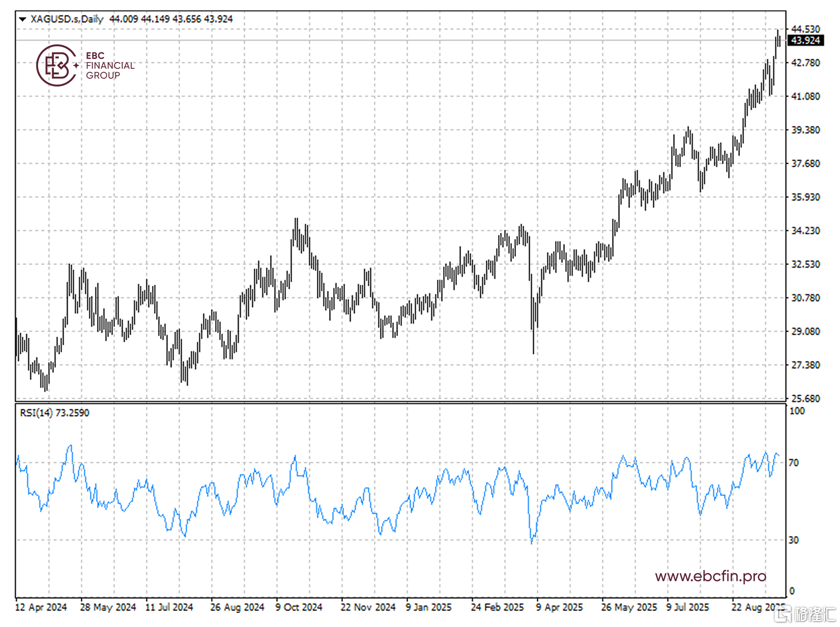The height and width of the screenshot is (627, 840).
Task: Click the 25.680 price axis label
Action: pos(805,398)
